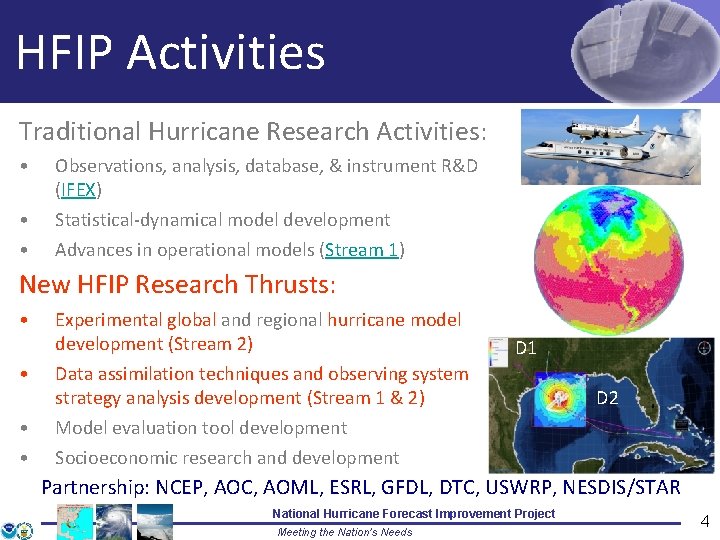Click 'National Hurricane Forecast Improvement Project' footer text
The image size is (720, 540).
click(414, 513)
